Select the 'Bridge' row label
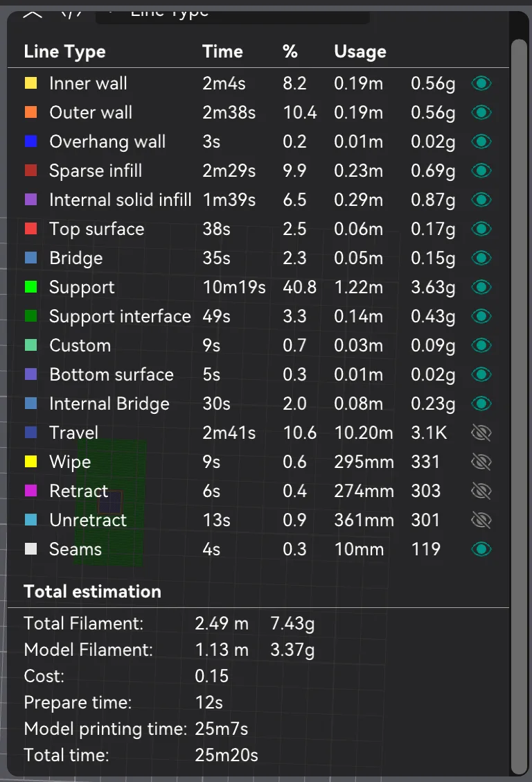This screenshot has height=782, width=532. 76,258
